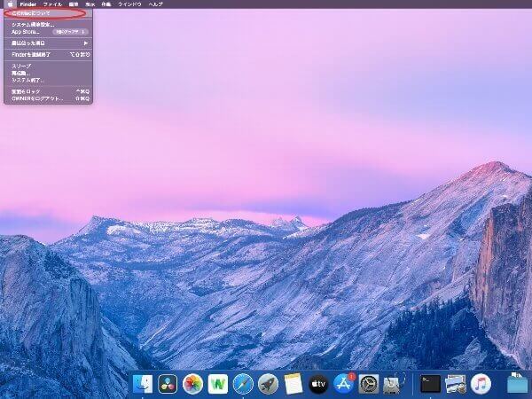Expand the 最近使った項目 submenu arrow
Image resolution: width=532 pixels, height=399 pixels.
(86, 43)
